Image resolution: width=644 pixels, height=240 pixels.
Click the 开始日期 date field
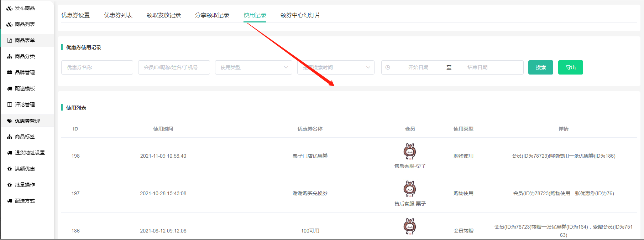click(x=418, y=67)
